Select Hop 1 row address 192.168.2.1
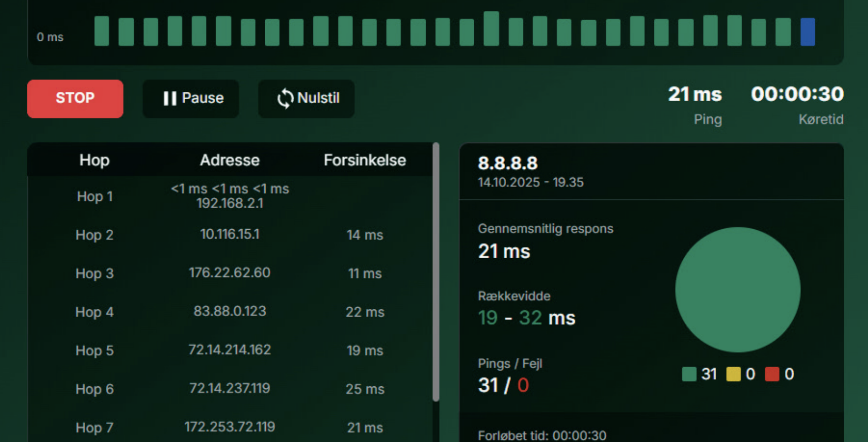 (x=230, y=203)
